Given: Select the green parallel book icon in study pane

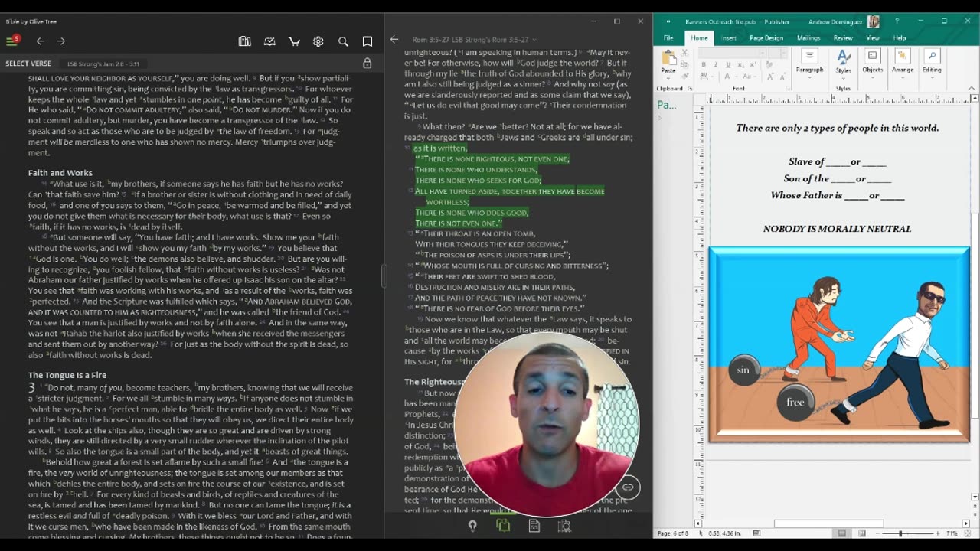Looking at the screenshot, I should tap(503, 526).
